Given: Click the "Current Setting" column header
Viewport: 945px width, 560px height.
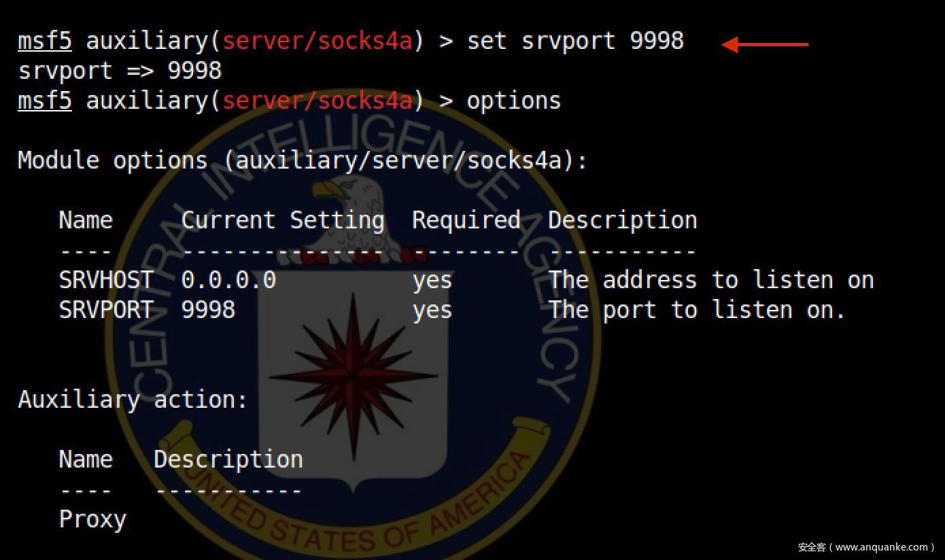Looking at the screenshot, I should coord(282,220).
